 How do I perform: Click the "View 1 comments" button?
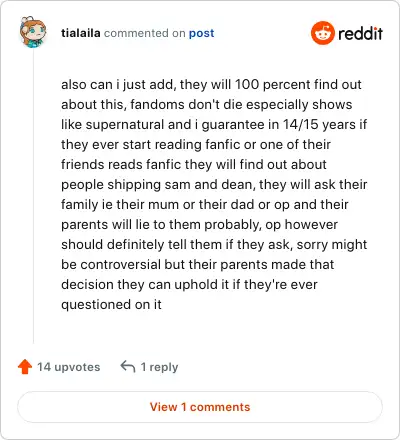pyautogui.click(x=200, y=407)
